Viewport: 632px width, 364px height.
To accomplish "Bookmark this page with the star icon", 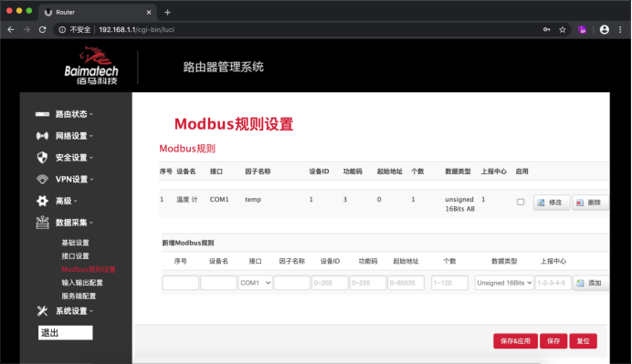I will point(563,30).
